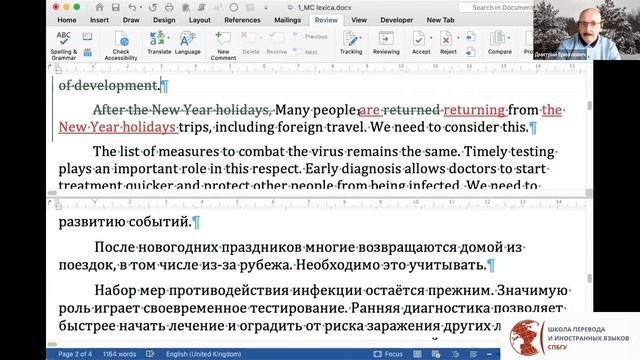Switch to the References tab
The width and height of the screenshot is (640, 360).
click(242, 20)
